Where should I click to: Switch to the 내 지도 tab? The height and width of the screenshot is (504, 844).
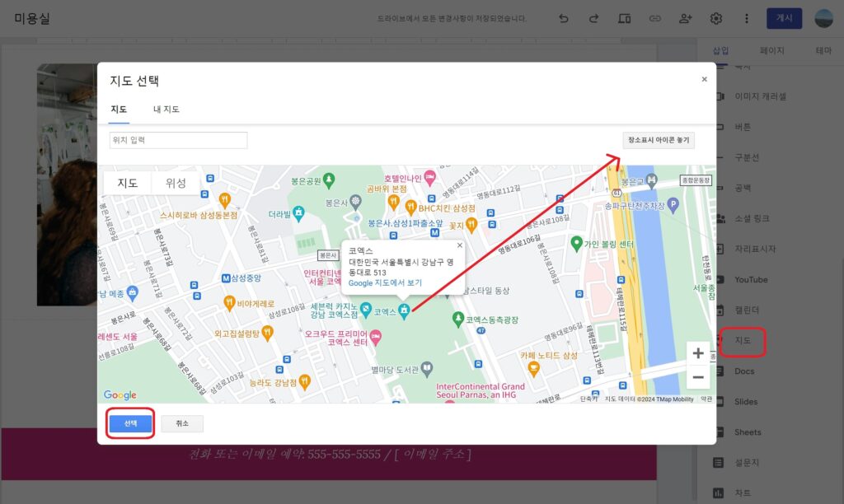pyautogui.click(x=166, y=110)
